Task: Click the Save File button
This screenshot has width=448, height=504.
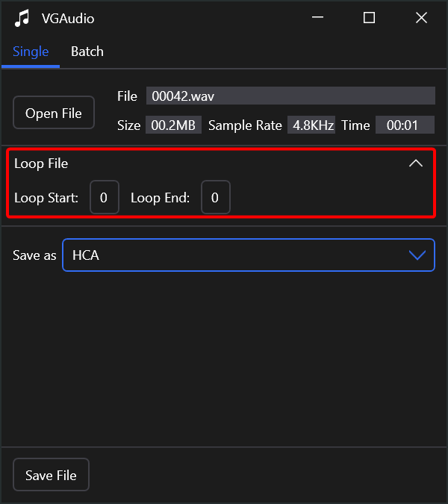Action: [51, 474]
